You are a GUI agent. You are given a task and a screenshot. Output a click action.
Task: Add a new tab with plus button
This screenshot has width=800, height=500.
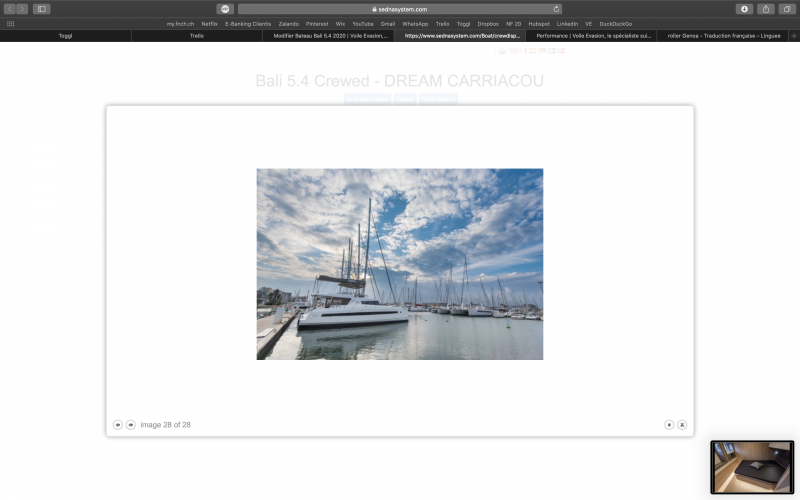pos(793,36)
